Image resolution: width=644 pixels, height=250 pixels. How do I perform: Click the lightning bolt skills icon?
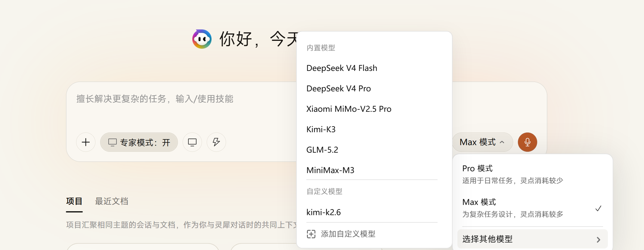point(216,142)
